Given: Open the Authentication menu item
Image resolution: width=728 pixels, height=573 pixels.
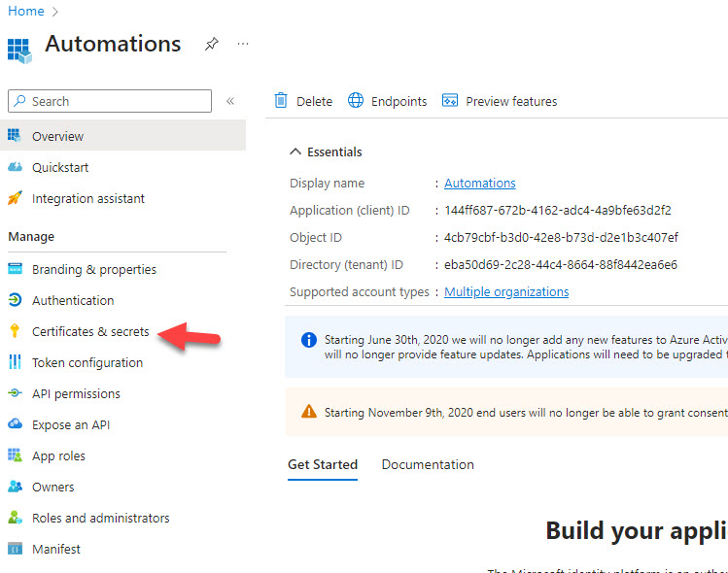Looking at the screenshot, I should (73, 300).
